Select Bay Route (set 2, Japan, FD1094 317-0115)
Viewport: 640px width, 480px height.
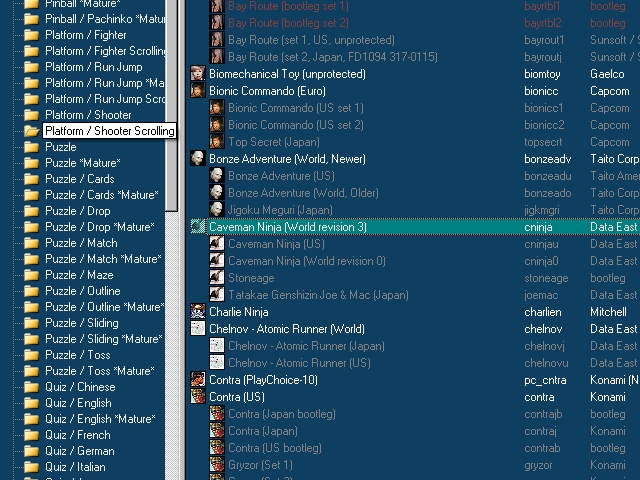333,57
